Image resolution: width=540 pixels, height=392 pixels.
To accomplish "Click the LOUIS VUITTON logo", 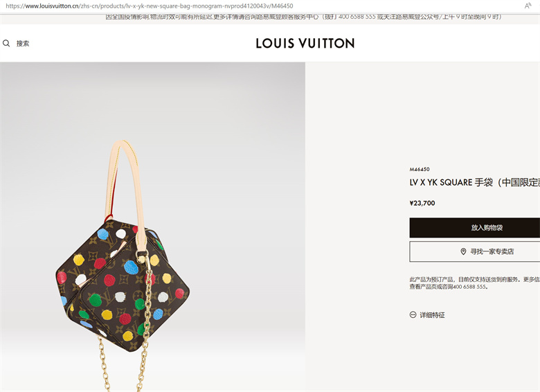I will (x=305, y=43).
